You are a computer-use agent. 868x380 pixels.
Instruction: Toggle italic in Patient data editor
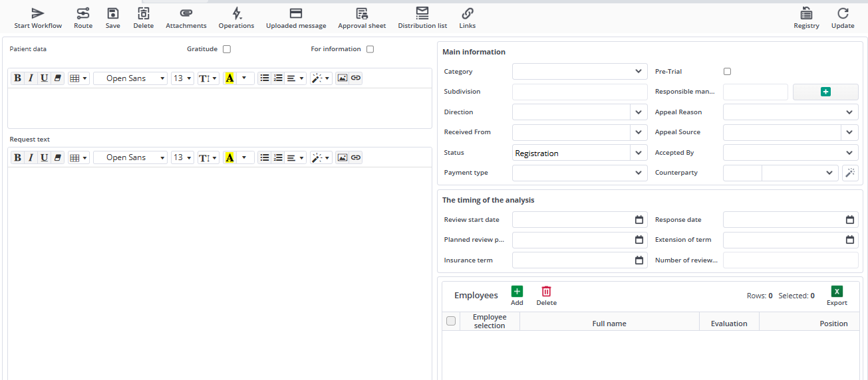point(31,78)
